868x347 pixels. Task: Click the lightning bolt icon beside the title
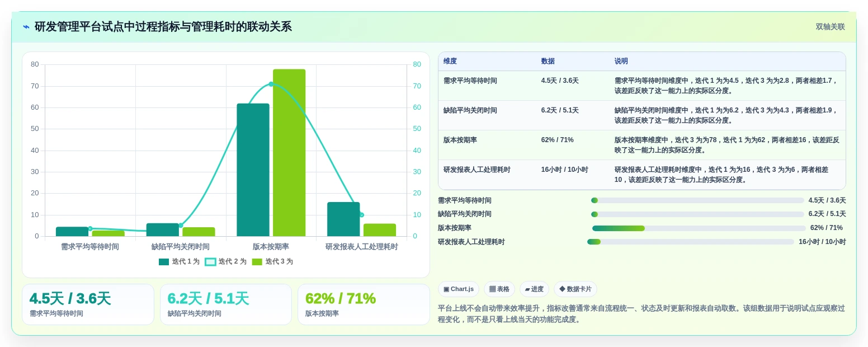[26, 27]
